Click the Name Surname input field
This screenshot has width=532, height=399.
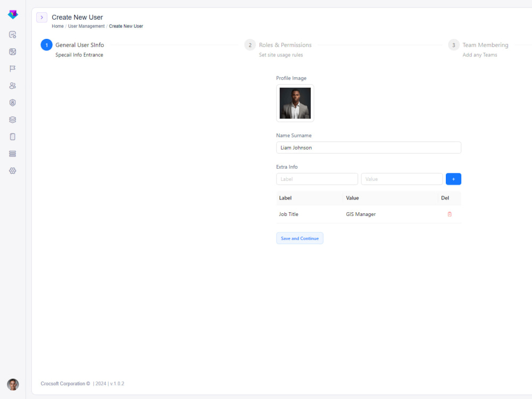coord(369,147)
